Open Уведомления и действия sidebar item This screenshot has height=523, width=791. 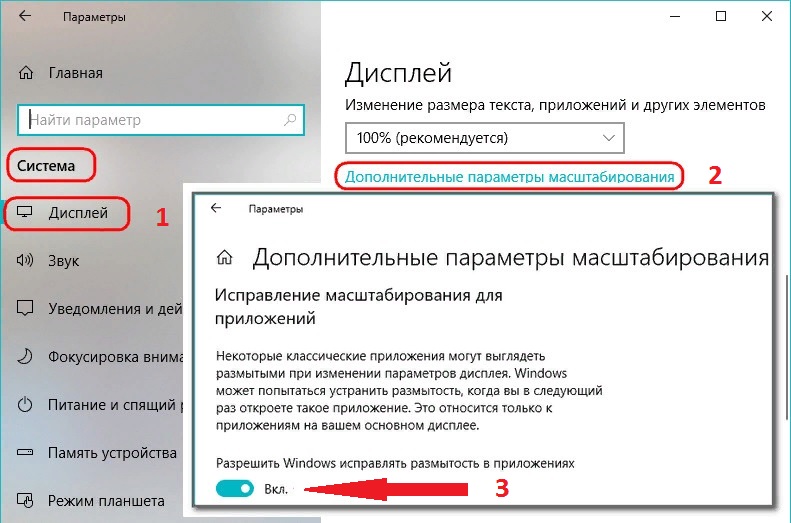click(x=115, y=309)
